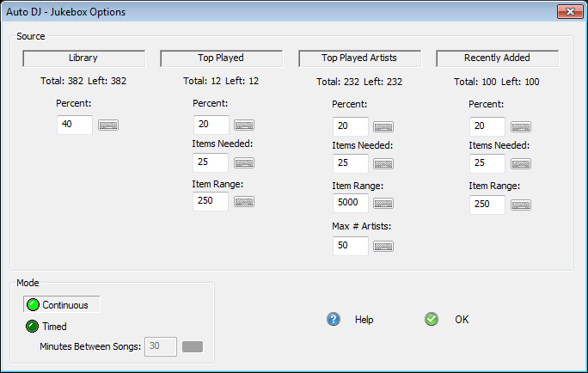Image resolution: width=588 pixels, height=373 pixels.
Task: Click the Recently Added source header
Action: point(497,58)
